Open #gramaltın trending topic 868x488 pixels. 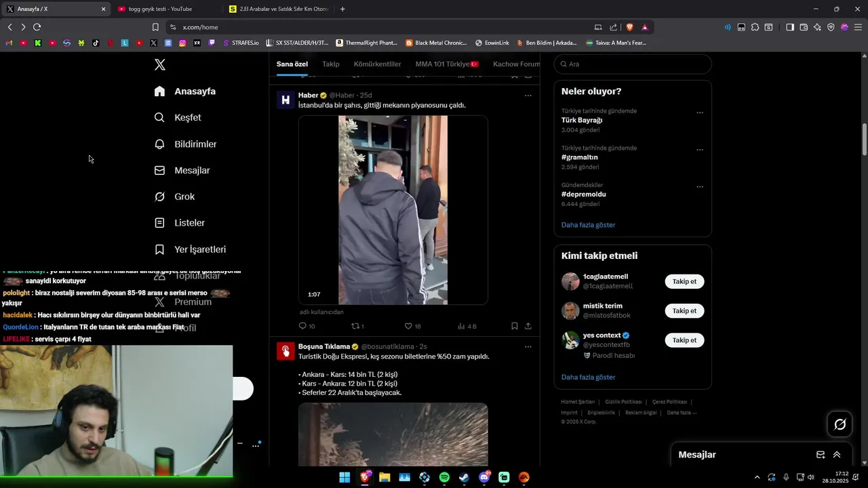coord(580,157)
